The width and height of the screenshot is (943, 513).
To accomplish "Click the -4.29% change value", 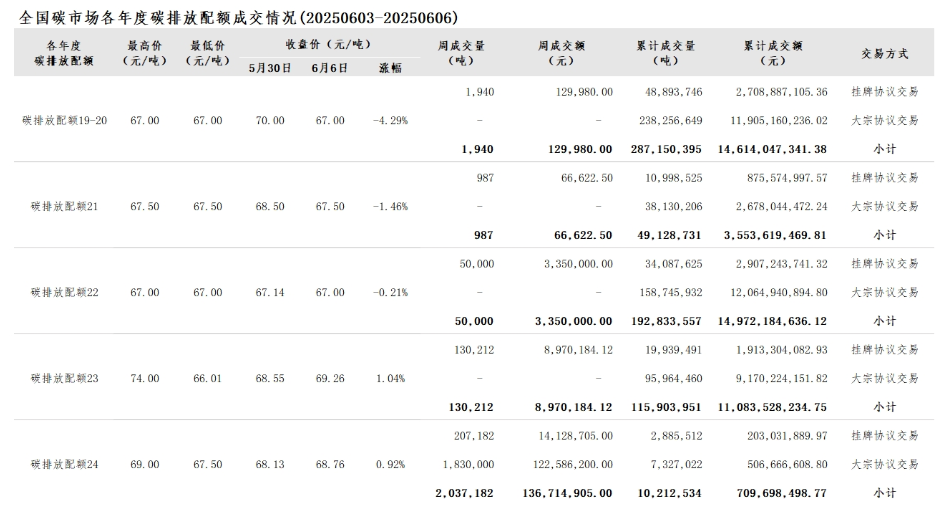I will [390, 120].
